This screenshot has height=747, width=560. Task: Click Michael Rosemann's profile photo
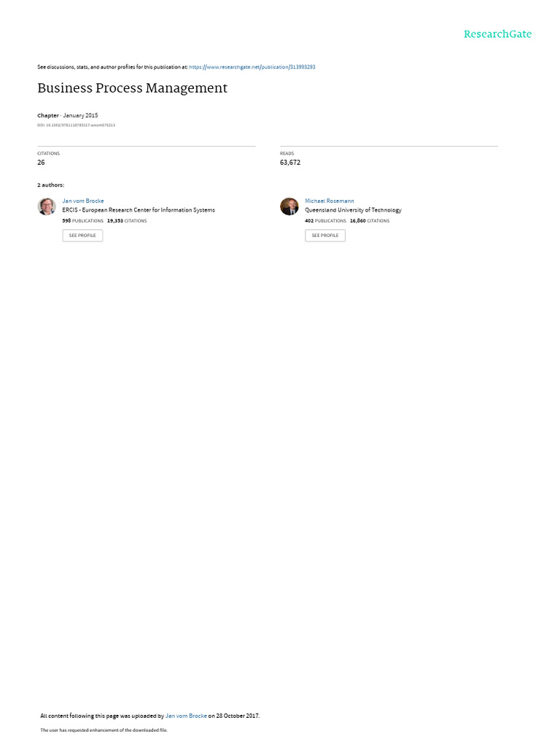289,206
